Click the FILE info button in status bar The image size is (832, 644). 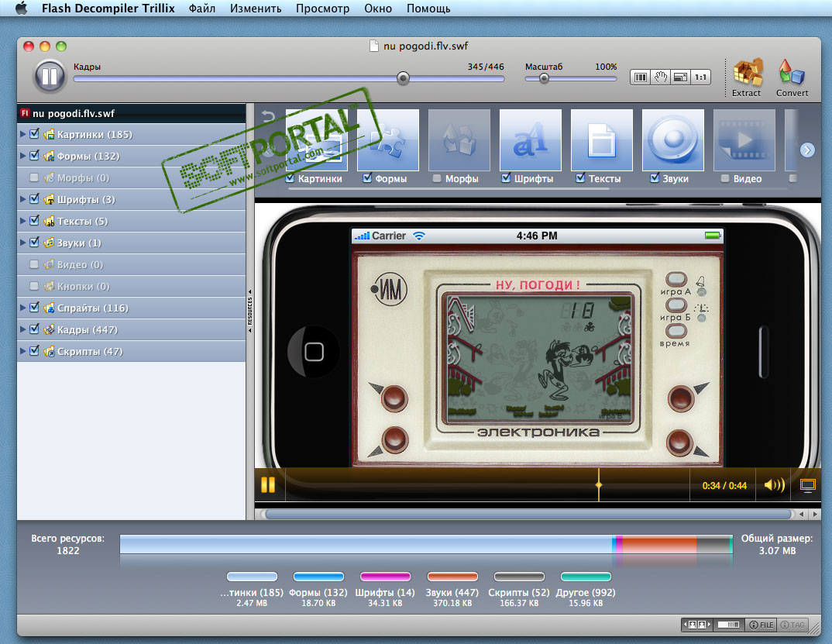click(761, 625)
